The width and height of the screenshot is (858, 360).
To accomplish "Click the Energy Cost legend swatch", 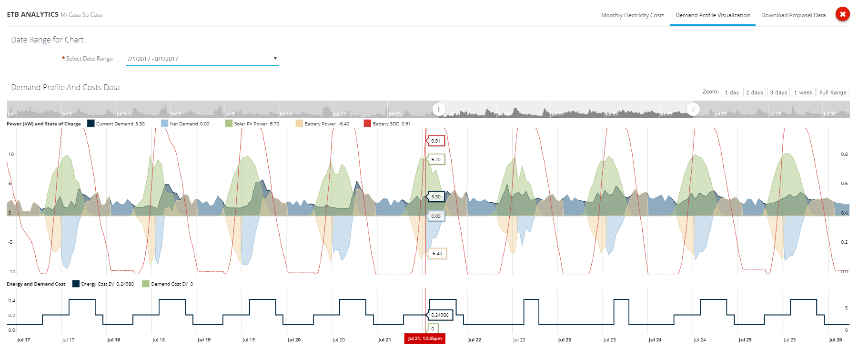I will (76, 284).
